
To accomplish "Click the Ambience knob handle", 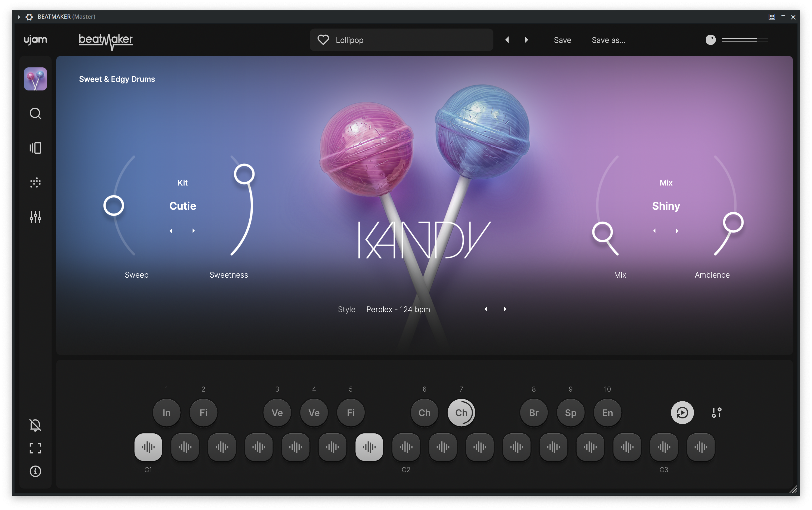I will point(733,222).
